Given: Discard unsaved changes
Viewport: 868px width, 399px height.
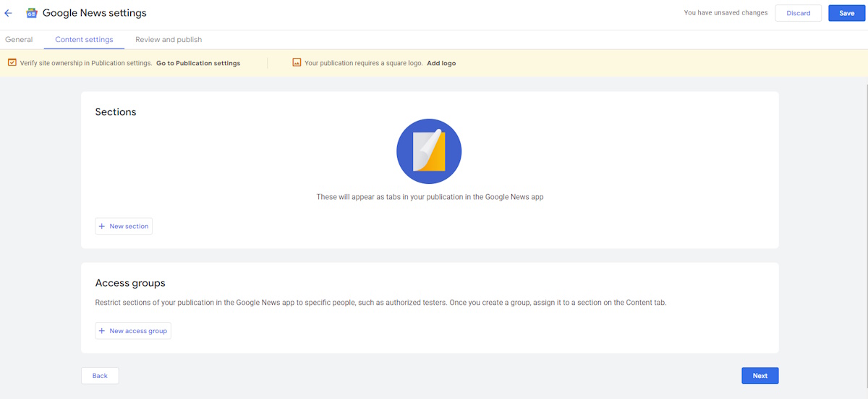Looking at the screenshot, I should tap(798, 13).
